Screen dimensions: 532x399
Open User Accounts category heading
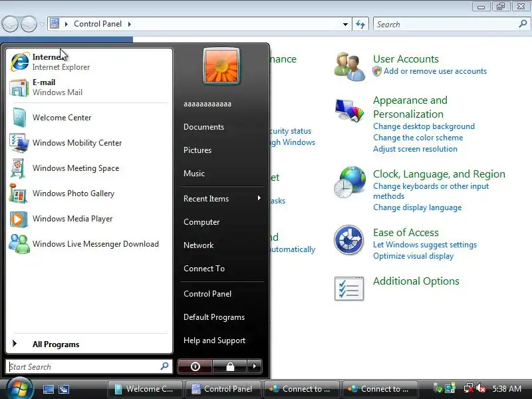(x=406, y=59)
